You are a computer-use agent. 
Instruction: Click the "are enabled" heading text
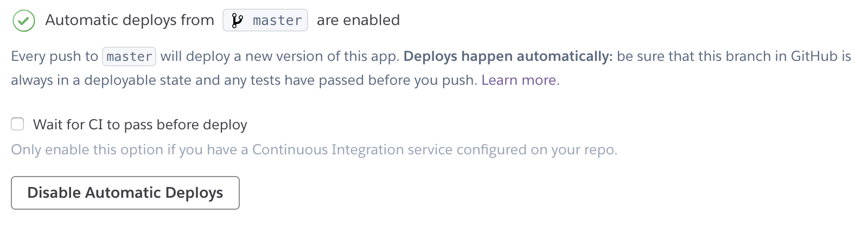click(x=358, y=21)
